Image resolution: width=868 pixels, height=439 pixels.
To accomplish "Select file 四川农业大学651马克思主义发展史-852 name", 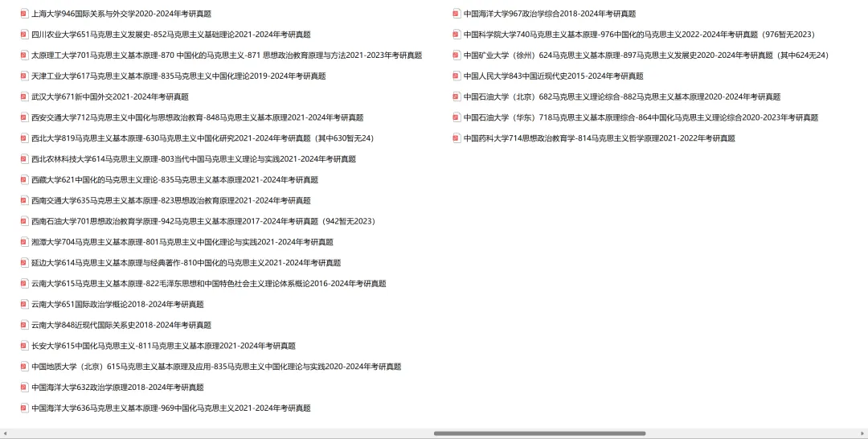I will (171, 35).
